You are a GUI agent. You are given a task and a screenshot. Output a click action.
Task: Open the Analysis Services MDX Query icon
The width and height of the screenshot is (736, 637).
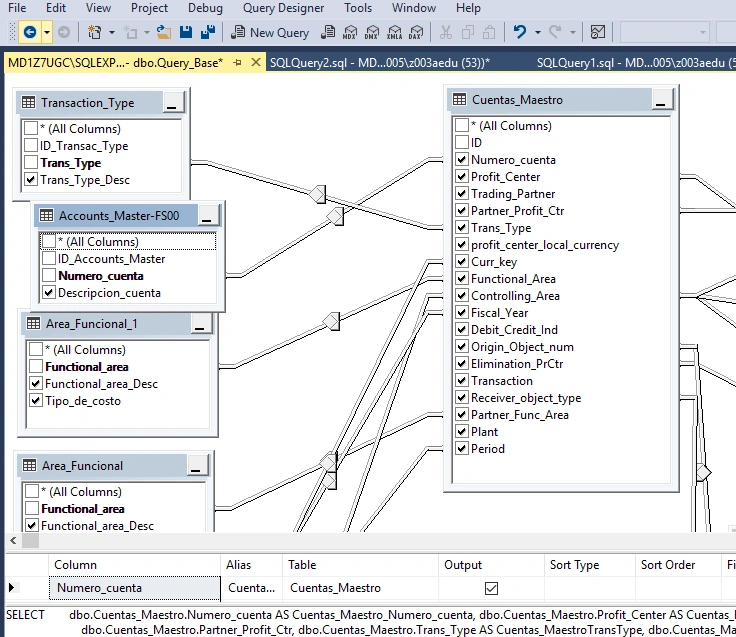[350, 32]
